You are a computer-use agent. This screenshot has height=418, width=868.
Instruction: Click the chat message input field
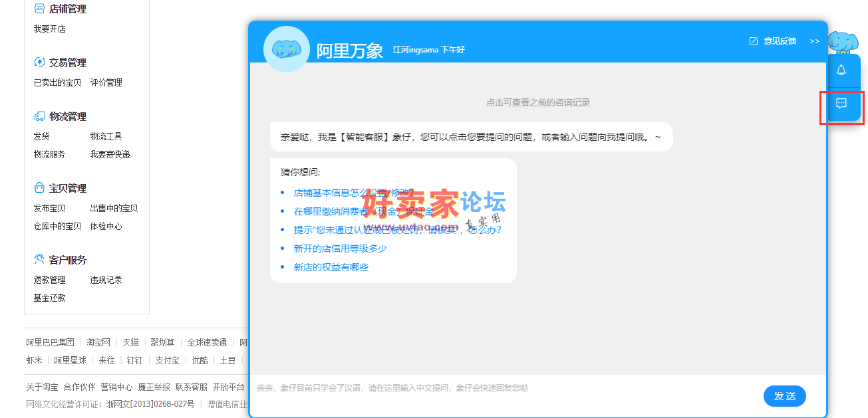pos(466,387)
